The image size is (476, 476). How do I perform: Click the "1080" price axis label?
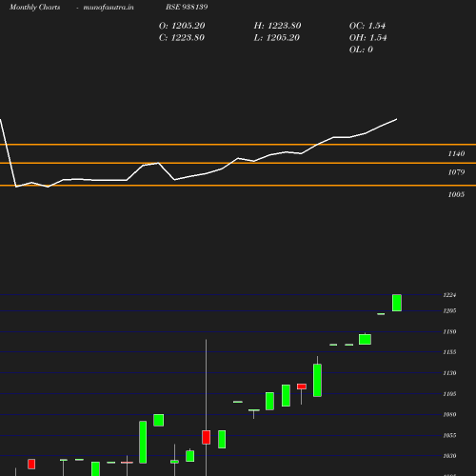click(x=449, y=414)
